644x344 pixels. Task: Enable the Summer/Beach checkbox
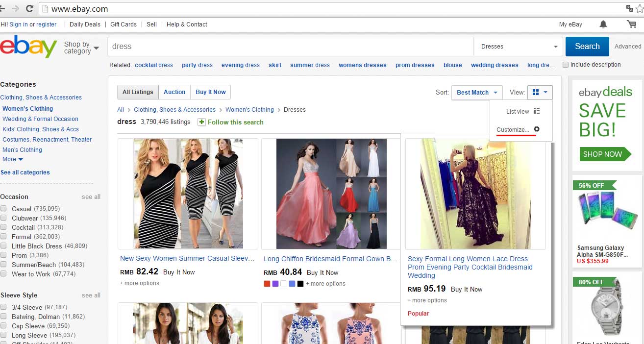pyautogui.click(x=3, y=265)
